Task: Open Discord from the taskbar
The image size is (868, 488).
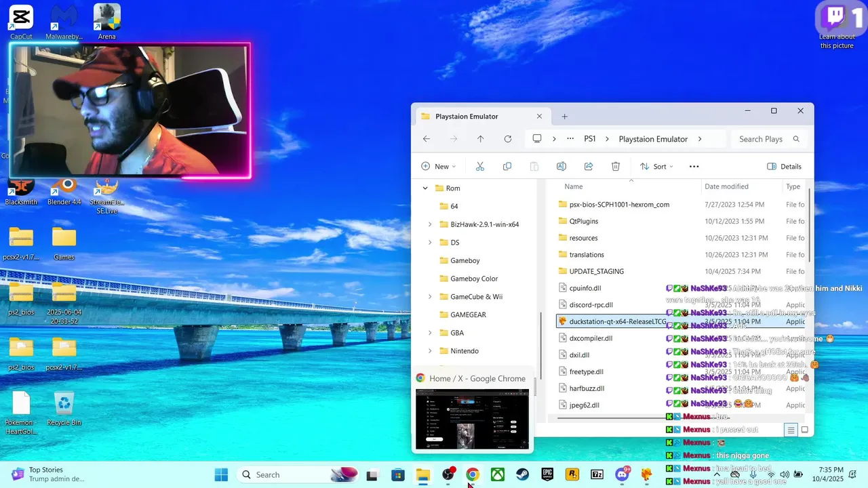Action: [x=622, y=475]
